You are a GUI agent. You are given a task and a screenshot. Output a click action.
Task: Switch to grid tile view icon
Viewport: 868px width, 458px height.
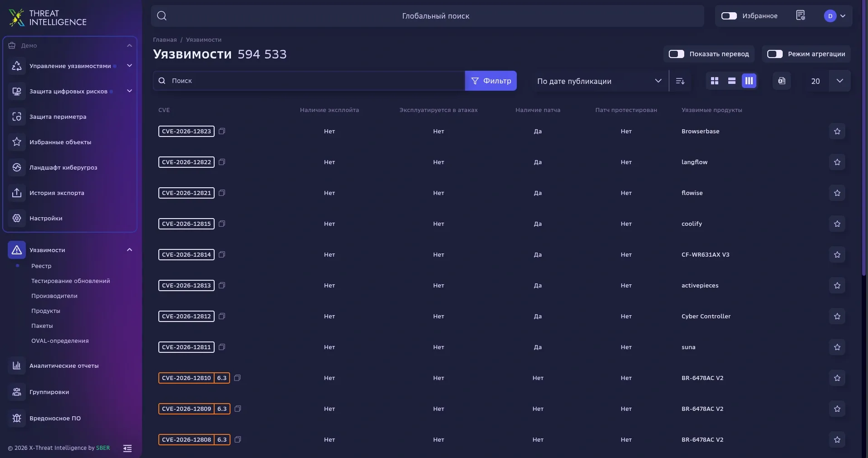715,81
